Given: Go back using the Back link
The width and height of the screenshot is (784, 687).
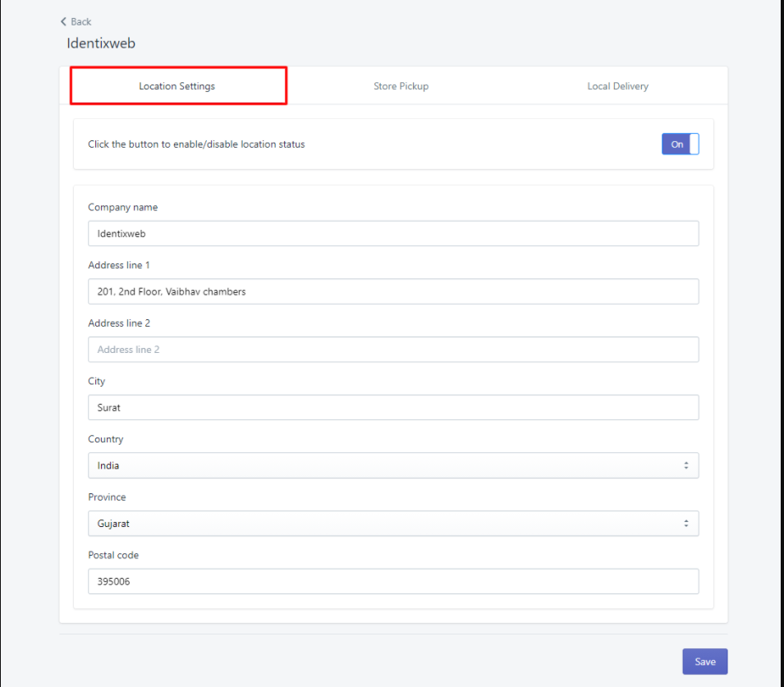Looking at the screenshot, I should (76, 21).
